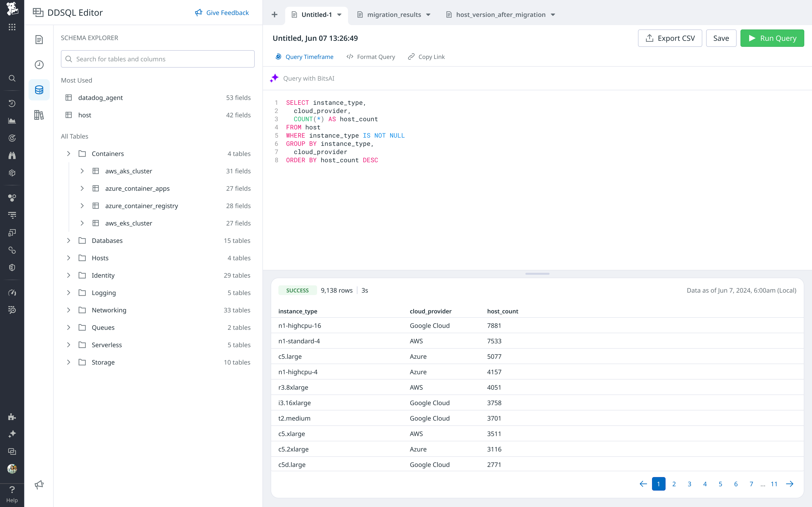
Task: Switch to the host_version_after_migration tab
Action: (x=501, y=14)
